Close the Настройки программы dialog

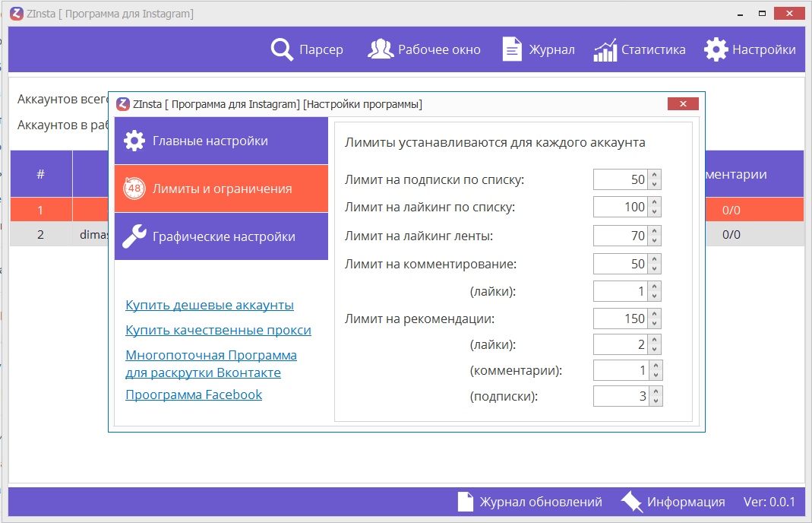tap(683, 104)
